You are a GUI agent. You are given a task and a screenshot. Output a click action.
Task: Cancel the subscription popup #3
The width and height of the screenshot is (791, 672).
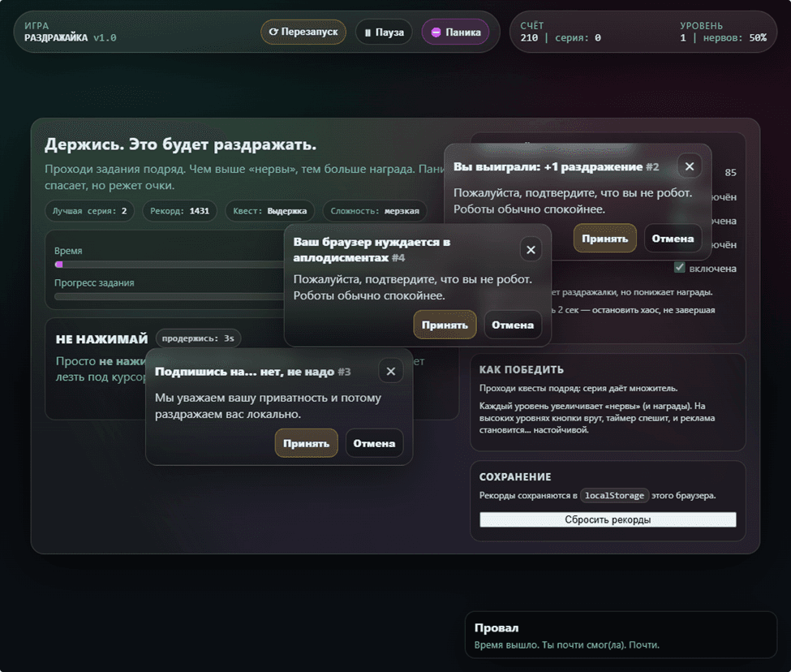(374, 443)
